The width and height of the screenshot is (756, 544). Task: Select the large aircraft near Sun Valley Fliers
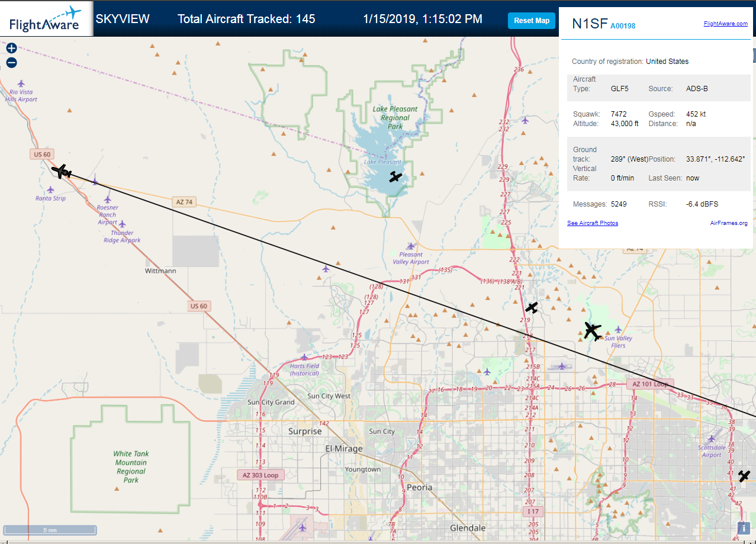coord(592,331)
